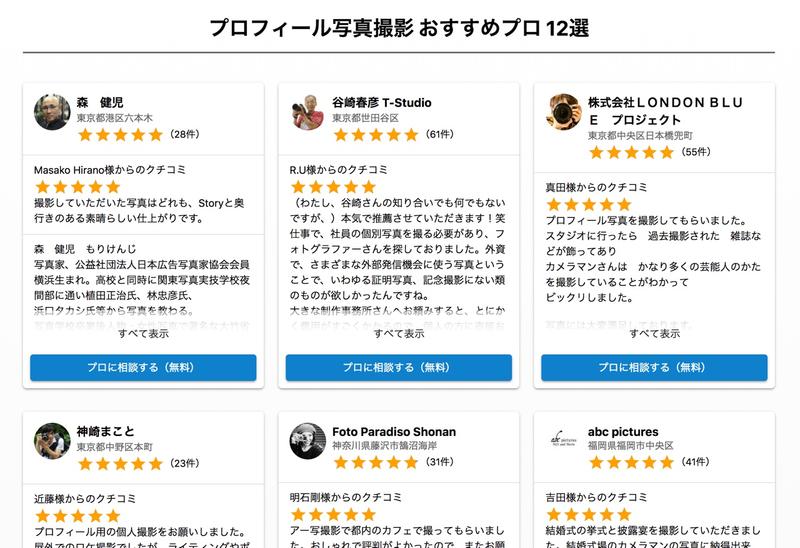Expand 谷崎春彦 T-Studio's review with すべて表示

pos(399,333)
